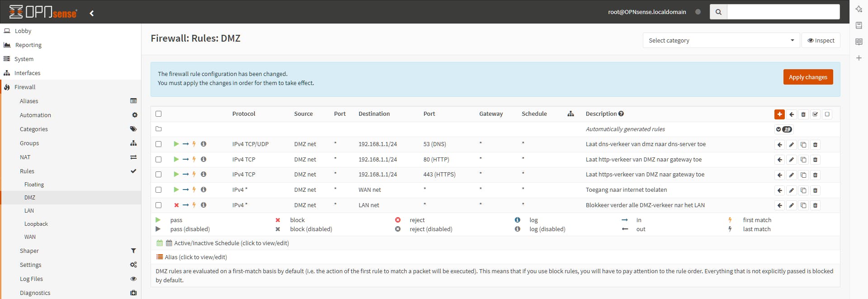Expand the NAT submenu
This screenshot has width=868, height=299.
click(71, 157)
